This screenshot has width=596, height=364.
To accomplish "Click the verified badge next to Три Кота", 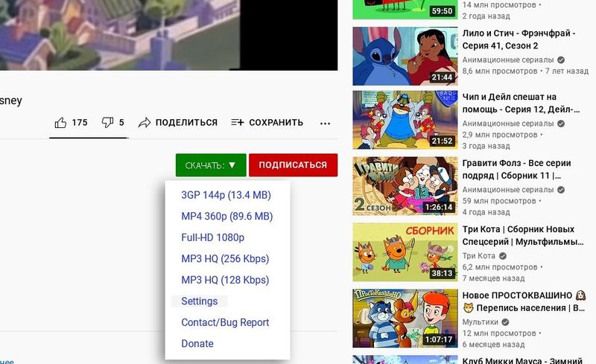I will (x=502, y=256).
